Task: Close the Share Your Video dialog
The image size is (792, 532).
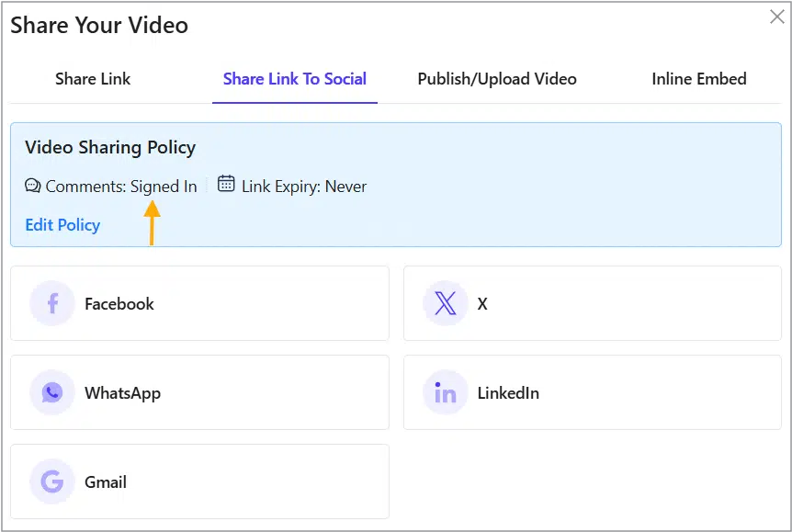Action: click(x=776, y=17)
